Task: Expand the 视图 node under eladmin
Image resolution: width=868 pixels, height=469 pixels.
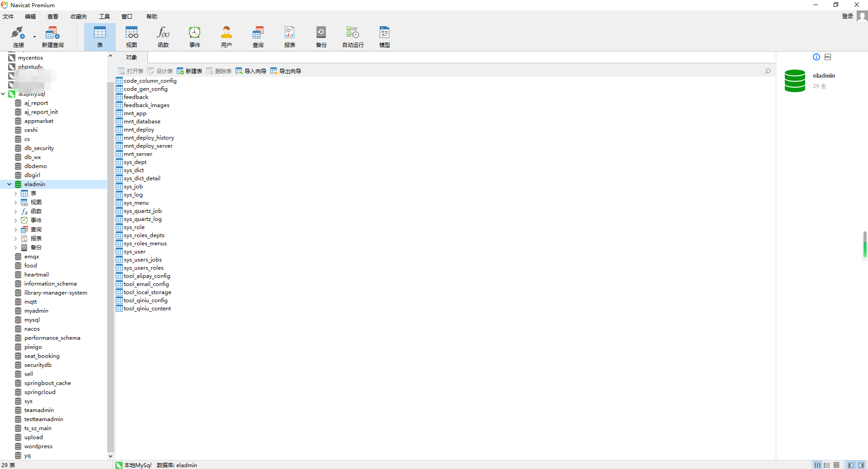Action: tap(15, 202)
